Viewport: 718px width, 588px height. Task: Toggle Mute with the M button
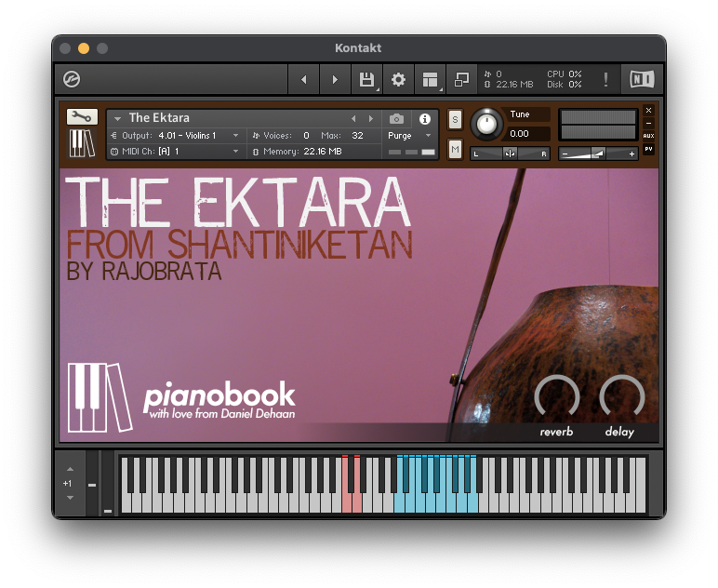pos(455,149)
